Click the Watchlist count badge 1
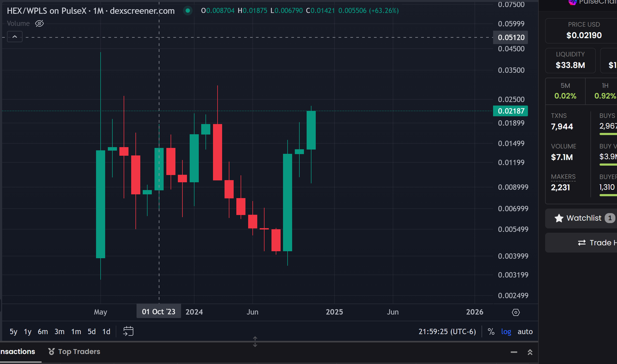This screenshot has height=364, width=617. (610, 218)
